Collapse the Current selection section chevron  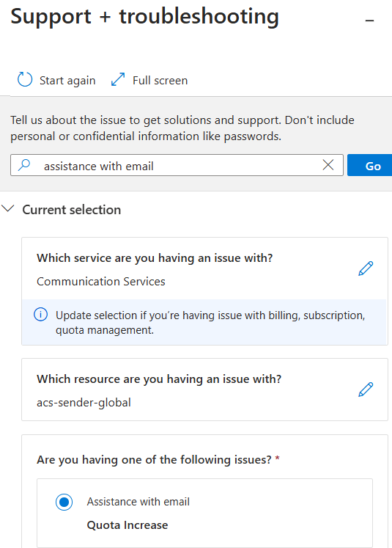[x=7, y=209]
